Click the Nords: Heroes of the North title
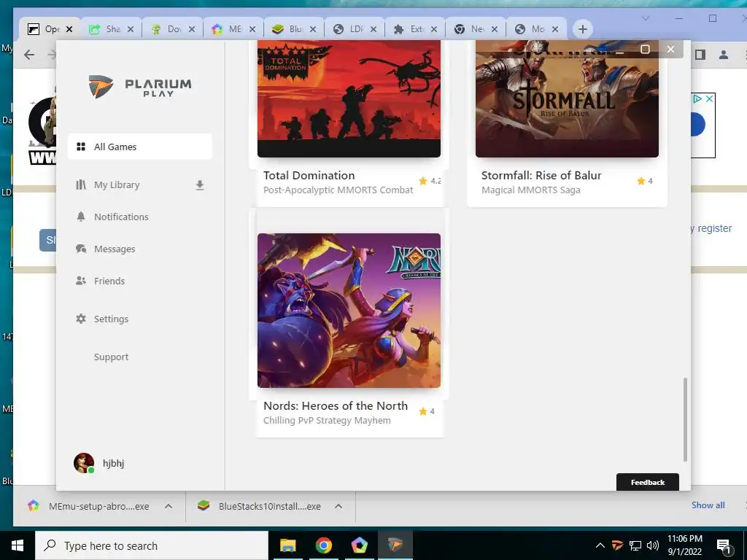The width and height of the screenshot is (747, 560). click(x=336, y=405)
